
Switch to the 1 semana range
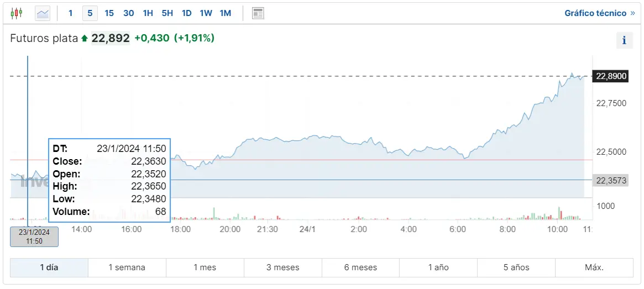pyautogui.click(x=127, y=267)
